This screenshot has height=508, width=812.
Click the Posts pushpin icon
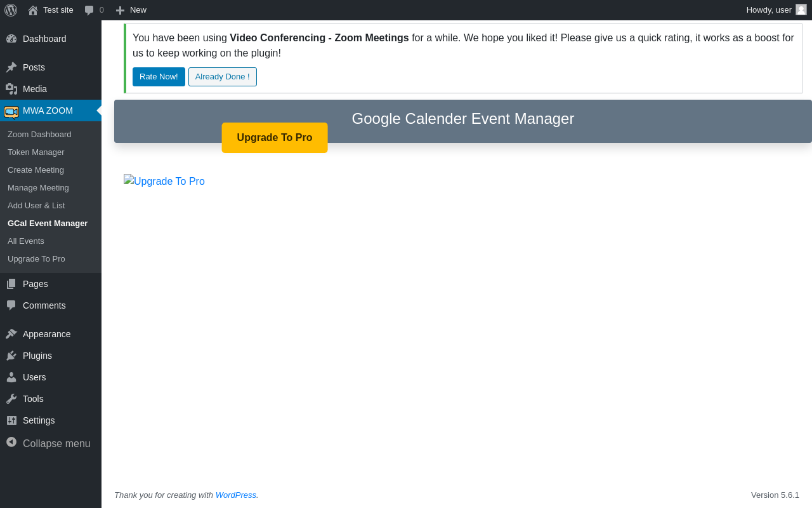(11, 67)
